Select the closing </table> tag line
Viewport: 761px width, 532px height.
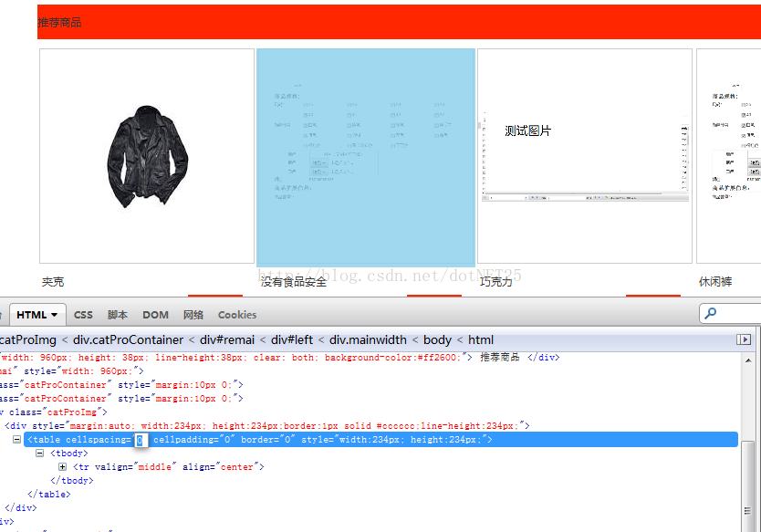click(x=49, y=494)
